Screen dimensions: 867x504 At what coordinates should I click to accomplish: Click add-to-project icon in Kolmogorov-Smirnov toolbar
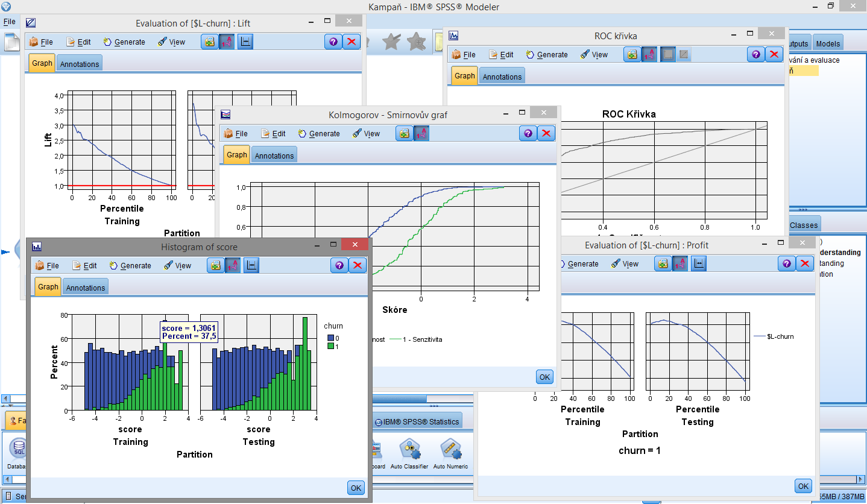(x=404, y=133)
